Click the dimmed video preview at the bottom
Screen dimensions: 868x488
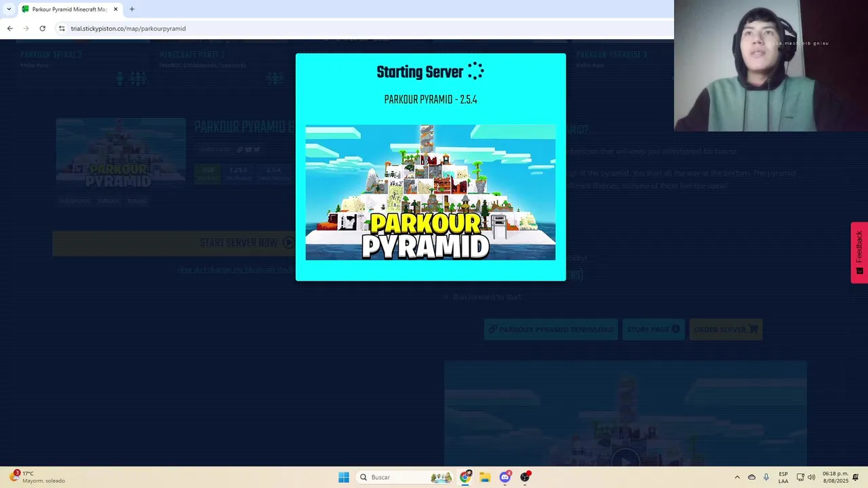[625, 413]
